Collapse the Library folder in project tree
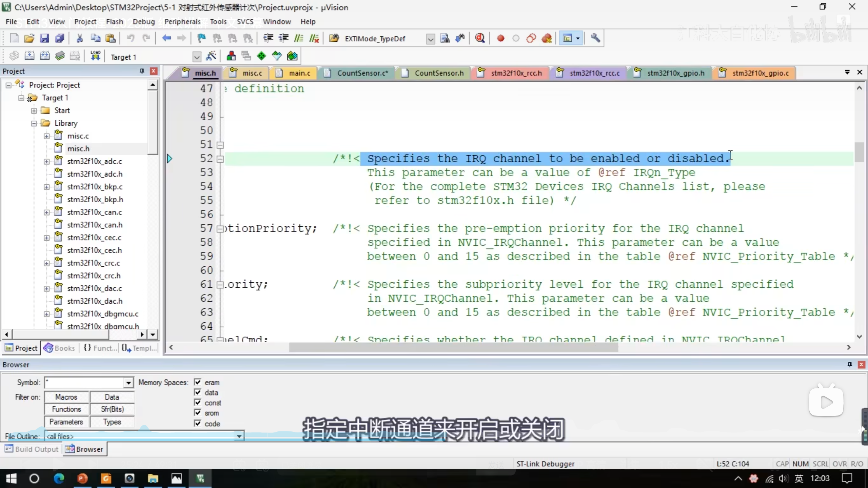The image size is (868, 488). 34,123
